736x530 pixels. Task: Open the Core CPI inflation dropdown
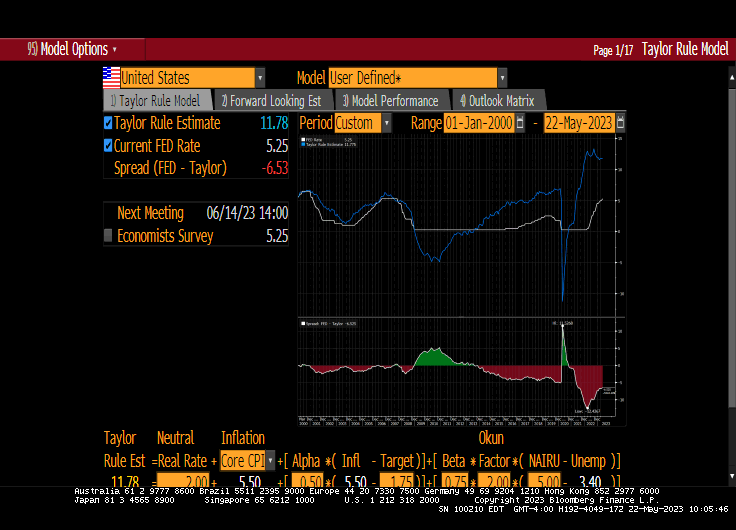point(270,460)
